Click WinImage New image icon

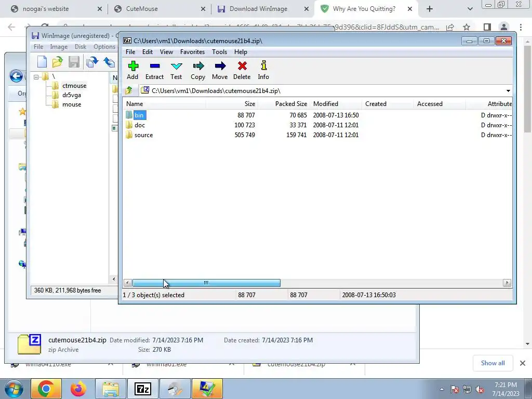pos(42,62)
